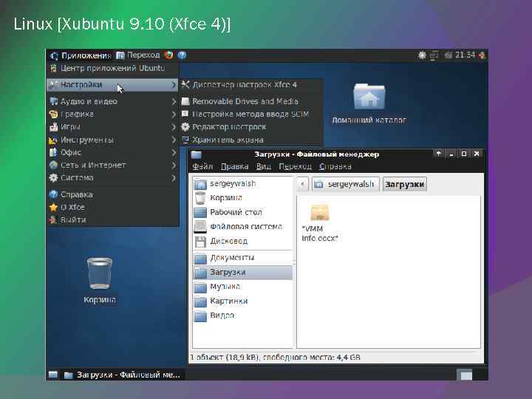This screenshot has height=399, width=532.
Task: Open Настройка метода ввода SCIM
Action: pyautogui.click(x=251, y=114)
